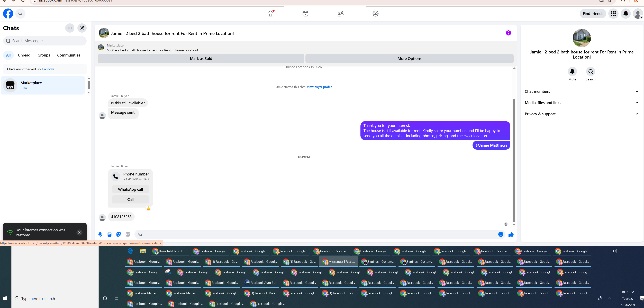Click the compose new message icon

click(x=82, y=28)
